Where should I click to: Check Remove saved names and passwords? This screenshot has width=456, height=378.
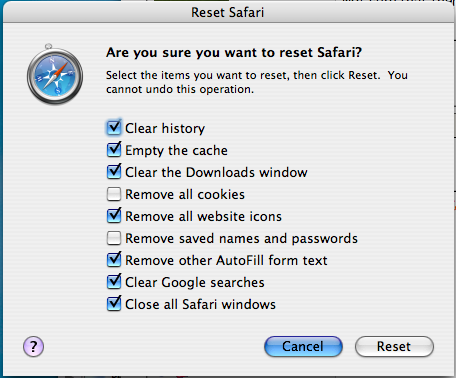tap(114, 238)
